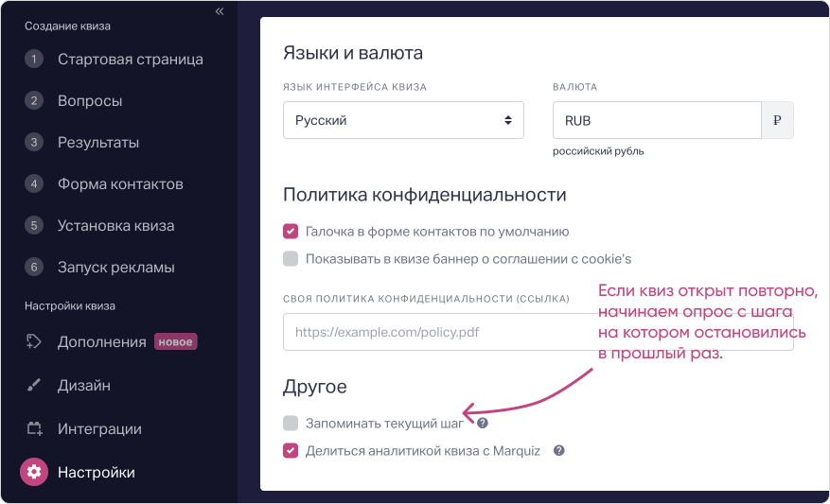Navigate to Запуск рекламы
The height and width of the screenshot is (504, 830).
(115, 268)
